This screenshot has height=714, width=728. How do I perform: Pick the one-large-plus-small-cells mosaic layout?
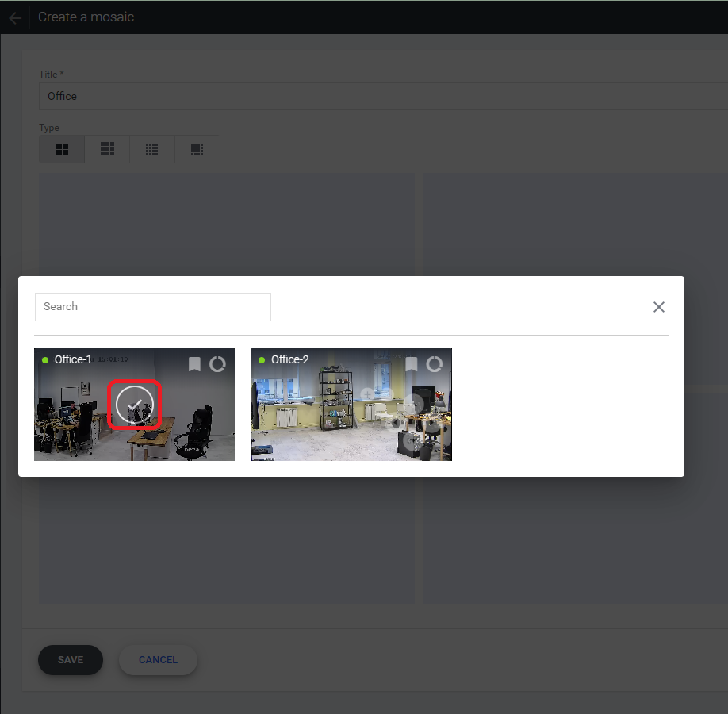click(x=197, y=149)
